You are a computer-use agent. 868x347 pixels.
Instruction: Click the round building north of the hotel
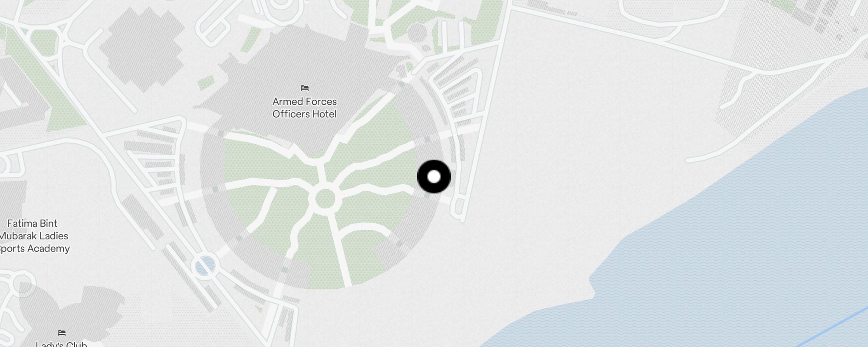tap(417, 33)
